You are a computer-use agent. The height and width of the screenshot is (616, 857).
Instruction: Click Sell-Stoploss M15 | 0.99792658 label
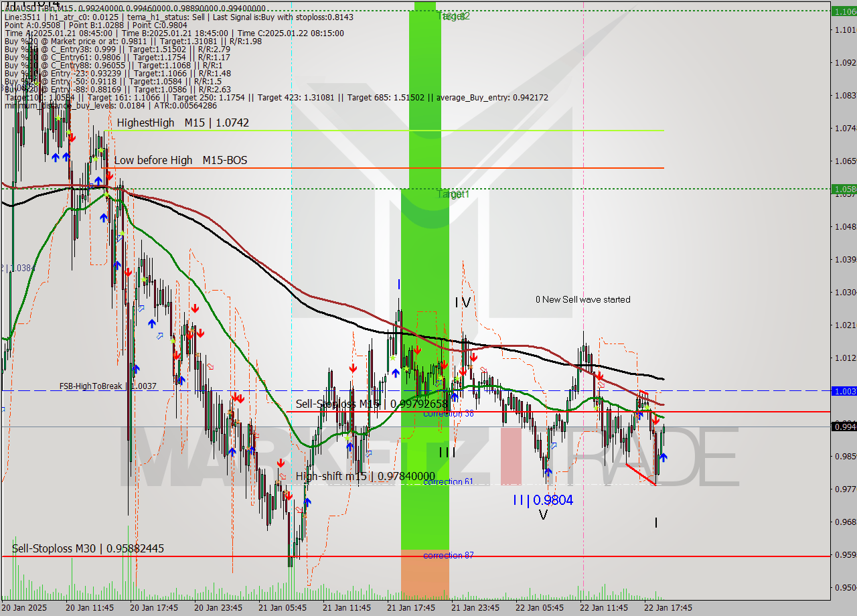372,404
